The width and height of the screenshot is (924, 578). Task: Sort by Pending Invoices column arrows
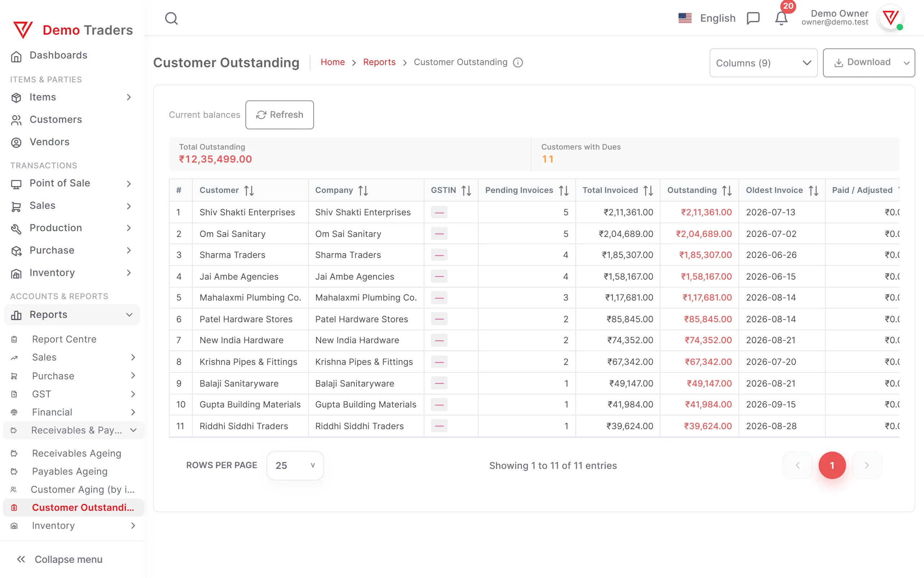[564, 190]
